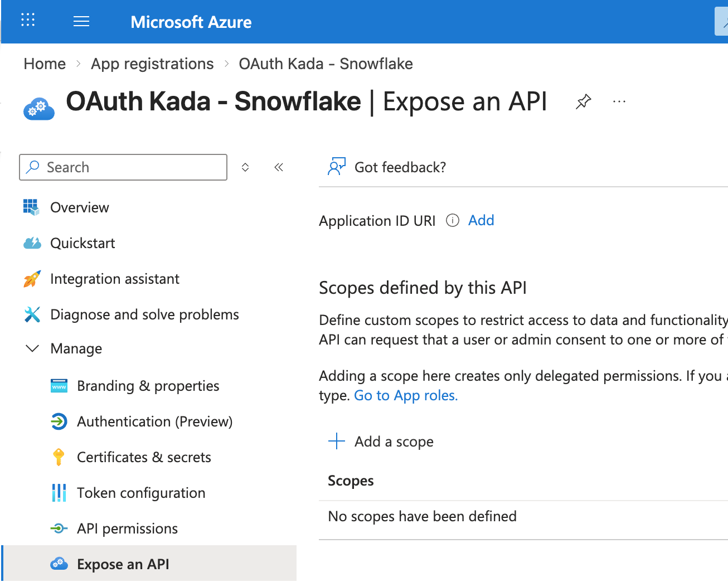Navigate to App registrations breadcrumb
The width and height of the screenshot is (728, 582).
[x=152, y=64]
